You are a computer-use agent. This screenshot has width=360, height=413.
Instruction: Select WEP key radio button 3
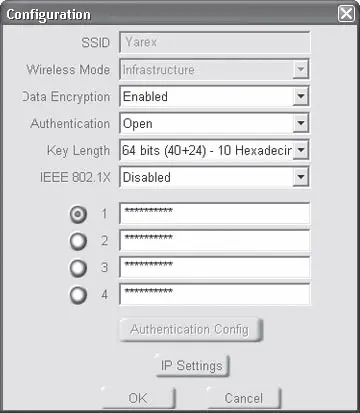click(78, 268)
